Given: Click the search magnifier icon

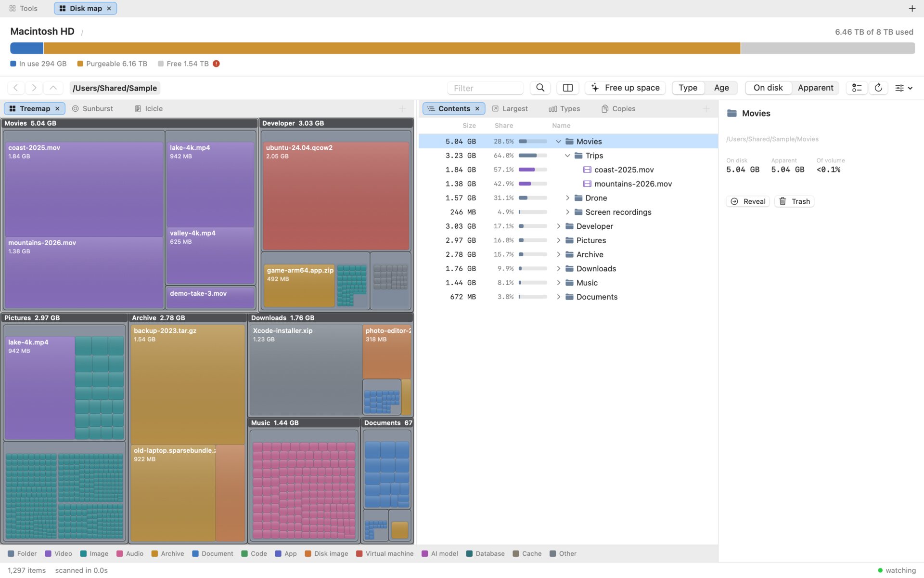Looking at the screenshot, I should click(540, 88).
